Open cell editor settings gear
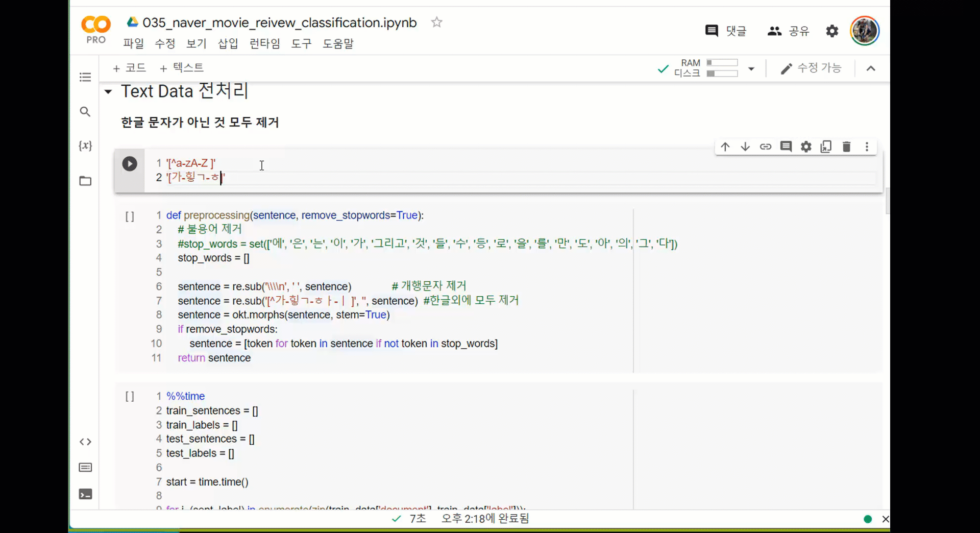 coord(806,147)
